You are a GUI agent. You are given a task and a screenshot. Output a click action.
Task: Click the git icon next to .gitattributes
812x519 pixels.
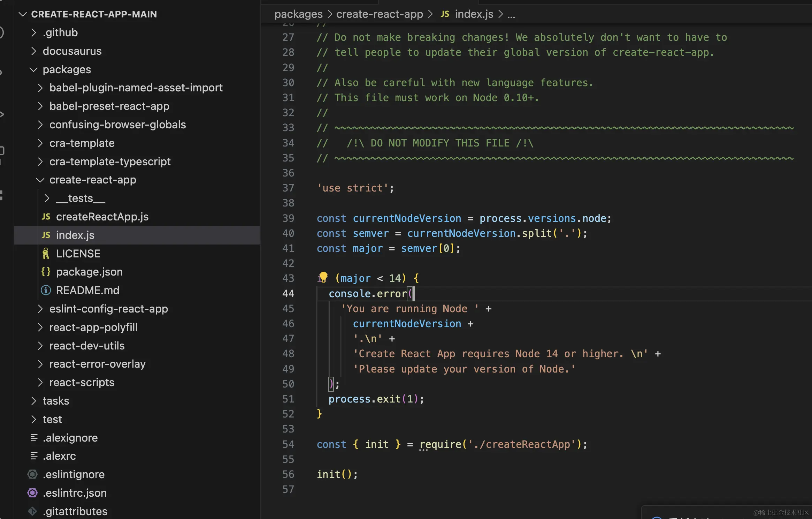click(x=32, y=511)
